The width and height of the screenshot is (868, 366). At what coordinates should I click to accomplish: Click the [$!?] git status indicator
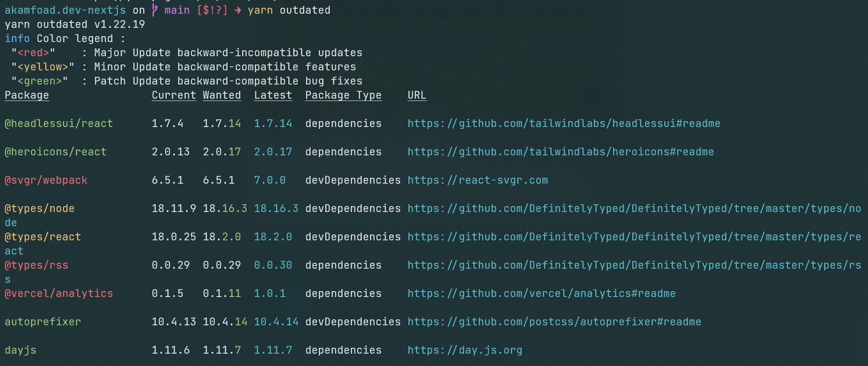point(212,10)
